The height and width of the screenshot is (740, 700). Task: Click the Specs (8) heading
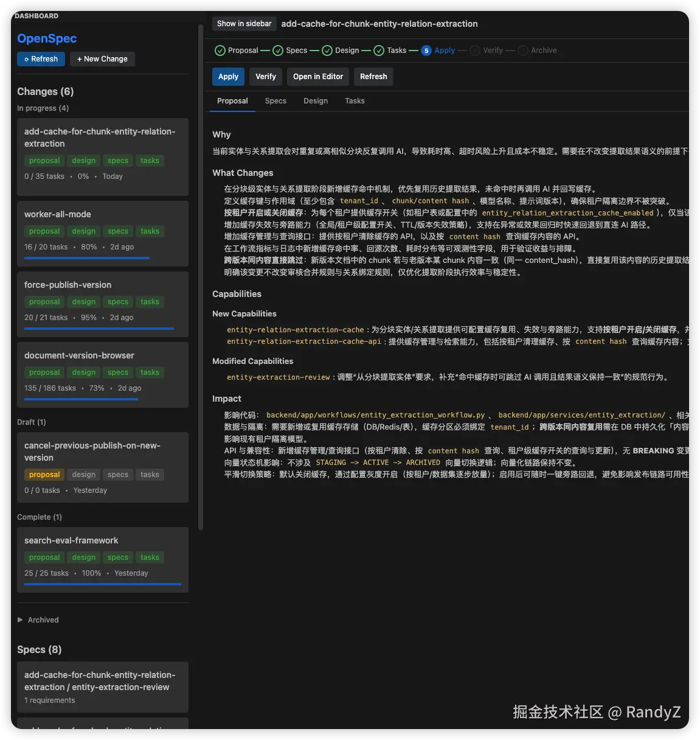(x=40, y=650)
